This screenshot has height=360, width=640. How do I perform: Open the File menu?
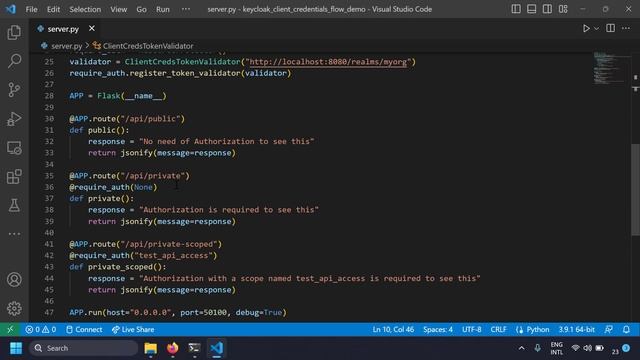pyautogui.click(x=31, y=9)
